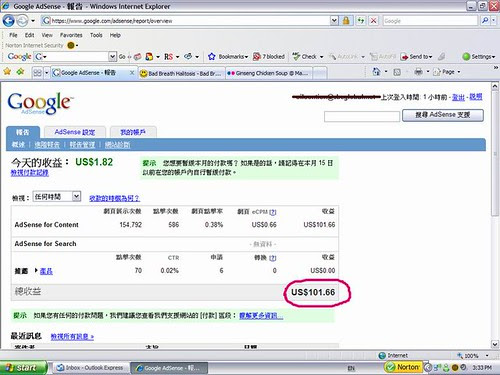
Task: Click the security padlock icon
Action: click(346, 21)
